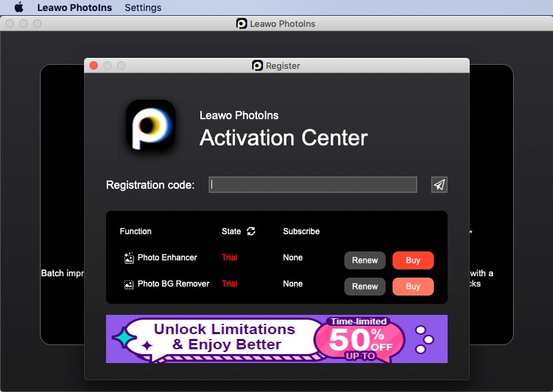
Task: Refresh the State column status
Action: pyautogui.click(x=251, y=231)
